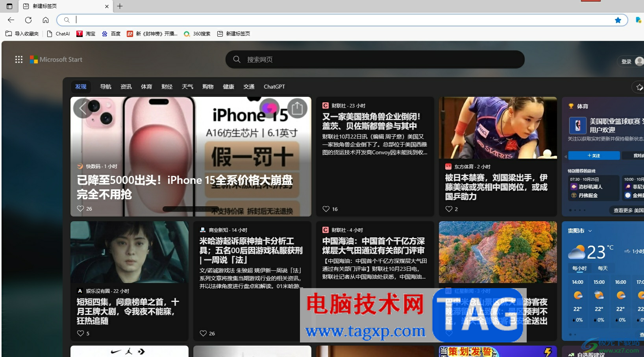The image size is (644, 357).
Task: Click the 16:00 hourly forecast
Action: pyautogui.click(x=620, y=301)
